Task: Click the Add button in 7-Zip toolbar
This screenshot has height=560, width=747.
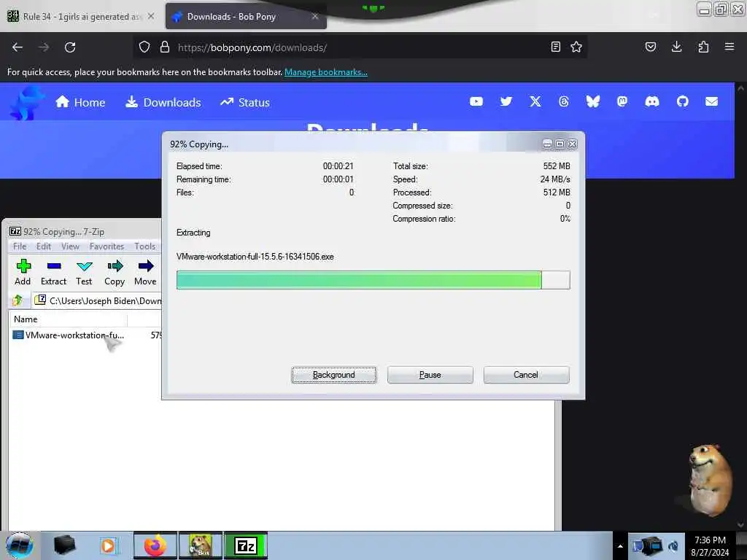Action: coord(23,272)
